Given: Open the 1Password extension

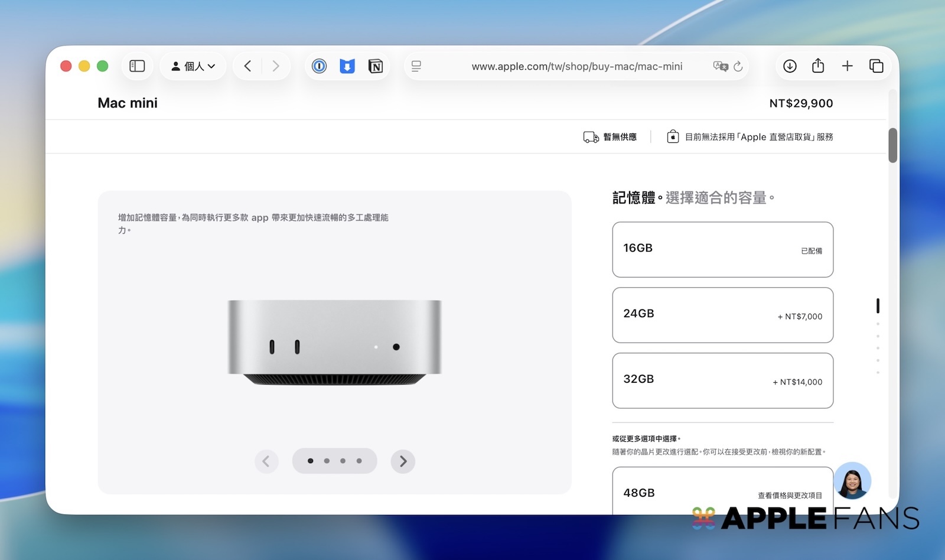Looking at the screenshot, I should click(x=319, y=66).
